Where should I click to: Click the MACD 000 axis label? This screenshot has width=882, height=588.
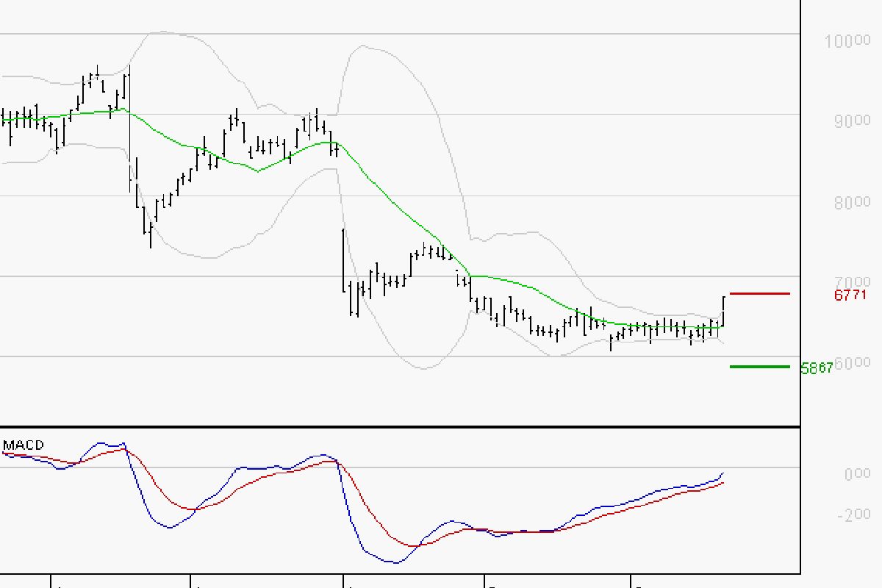pos(857,474)
